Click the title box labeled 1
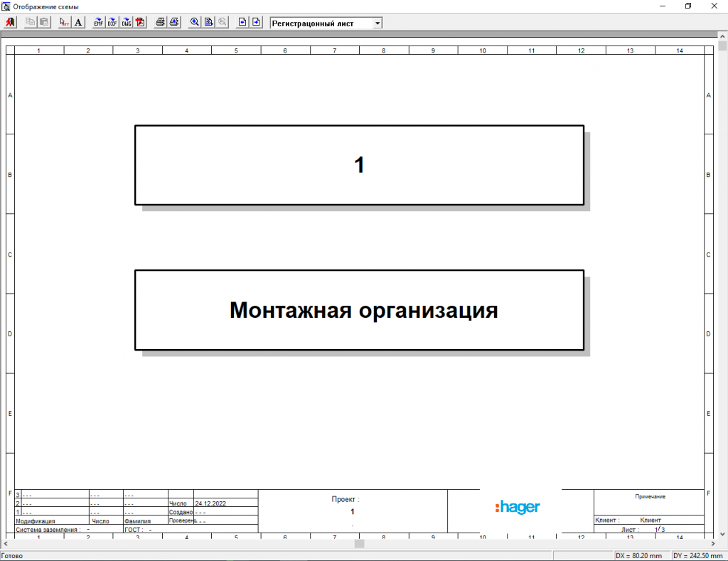Viewport: 728px width, 561px height. click(359, 165)
